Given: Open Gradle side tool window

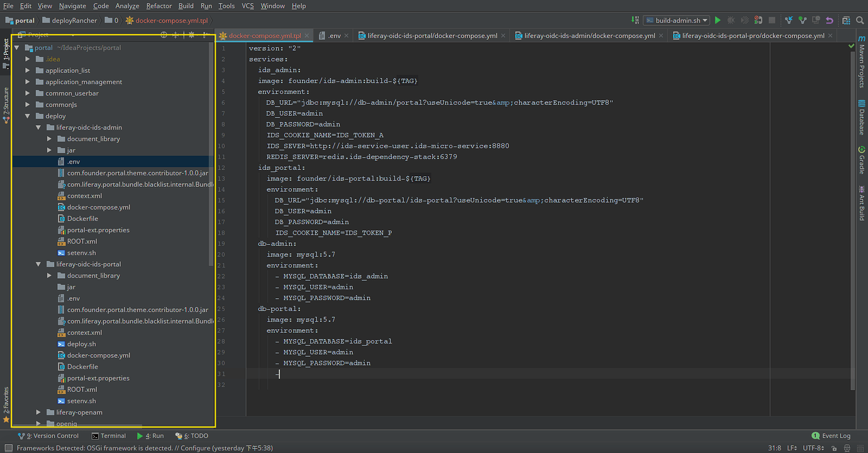Looking at the screenshot, I should coord(861,160).
